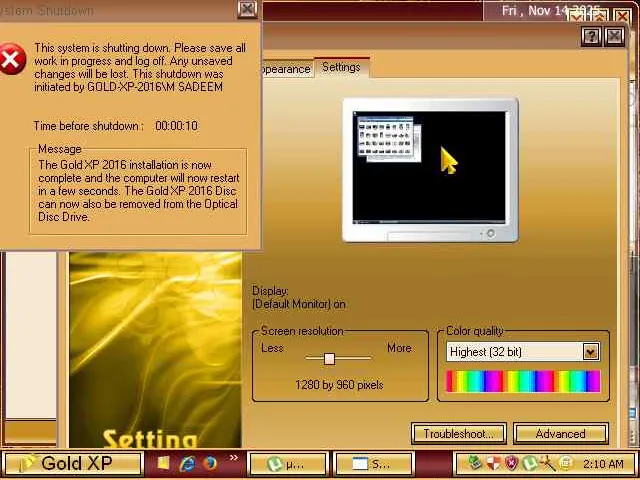The width and height of the screenshot is (640, 480).
Task: Launch Firefox from quick launch
Action: pos(210,463)
